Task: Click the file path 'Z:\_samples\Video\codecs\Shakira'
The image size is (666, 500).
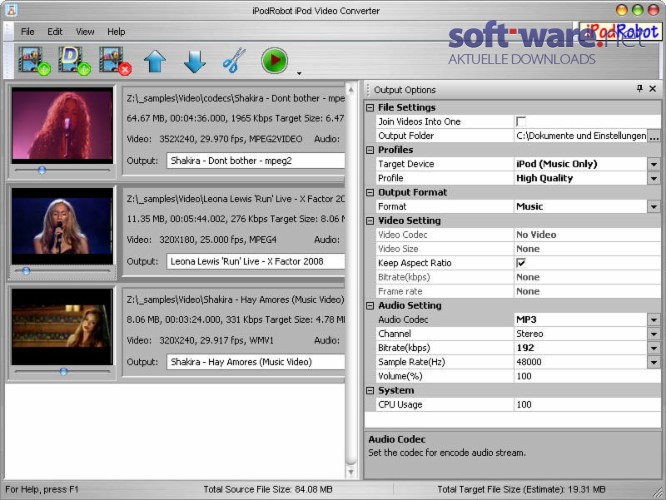Action: click(x=236, y=98)
